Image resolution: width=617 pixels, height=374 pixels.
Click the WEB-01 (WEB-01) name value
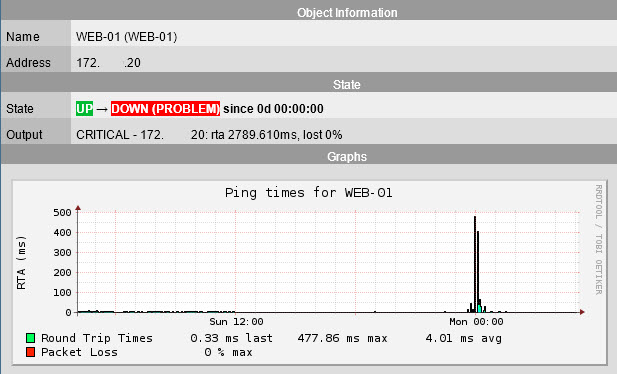(126, 37)
